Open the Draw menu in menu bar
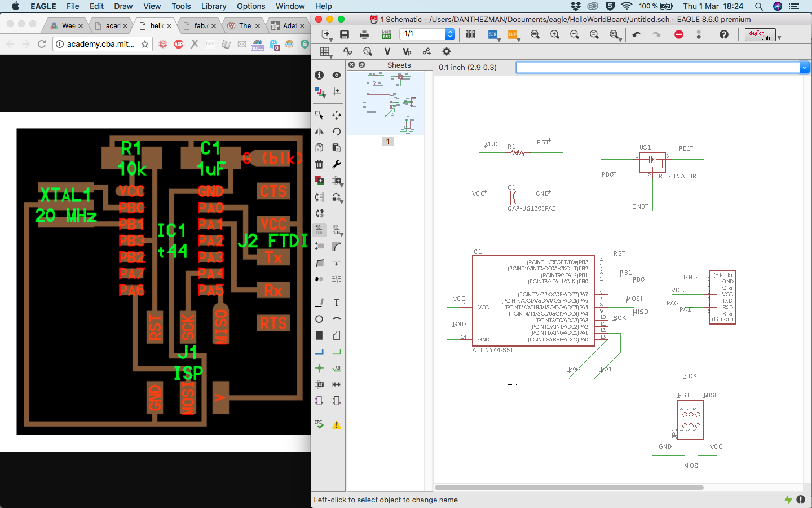Viewport: 812px width, 508px height. [x=123, y=6]
